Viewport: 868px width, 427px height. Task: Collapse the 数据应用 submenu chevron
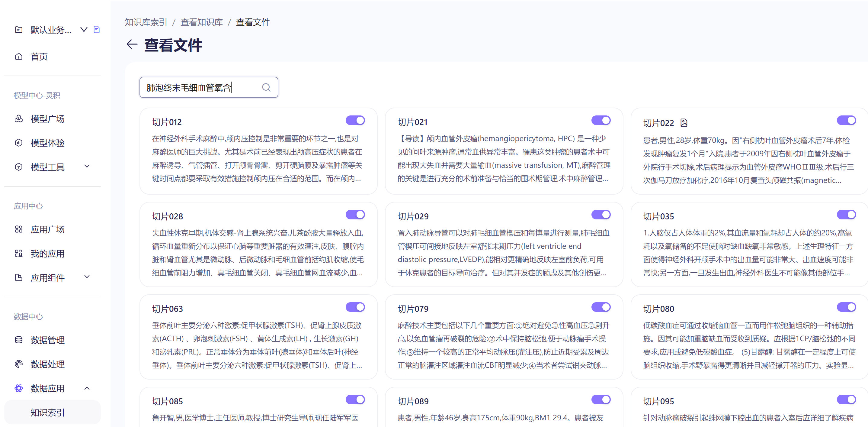[x=87, y=388]
